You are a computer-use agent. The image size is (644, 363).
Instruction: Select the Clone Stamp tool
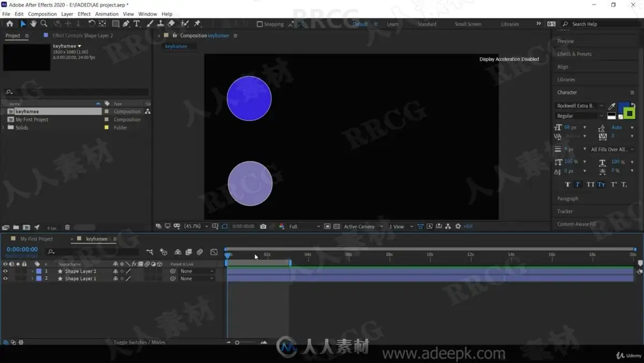point(160,24)
